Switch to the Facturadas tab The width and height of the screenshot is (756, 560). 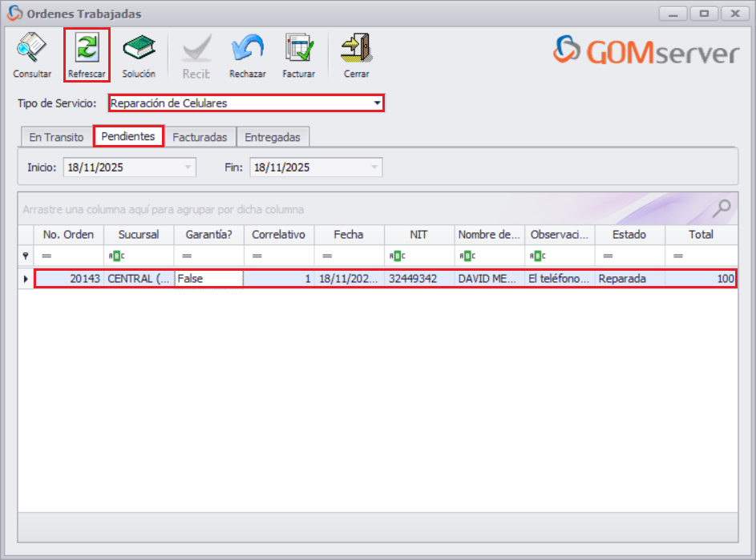pos(200,136)
